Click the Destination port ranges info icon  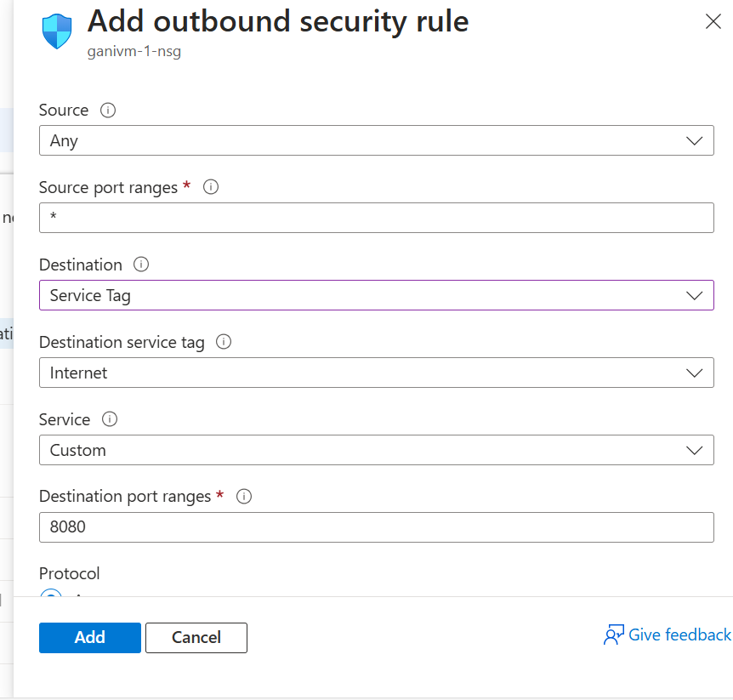pos(243,497)
